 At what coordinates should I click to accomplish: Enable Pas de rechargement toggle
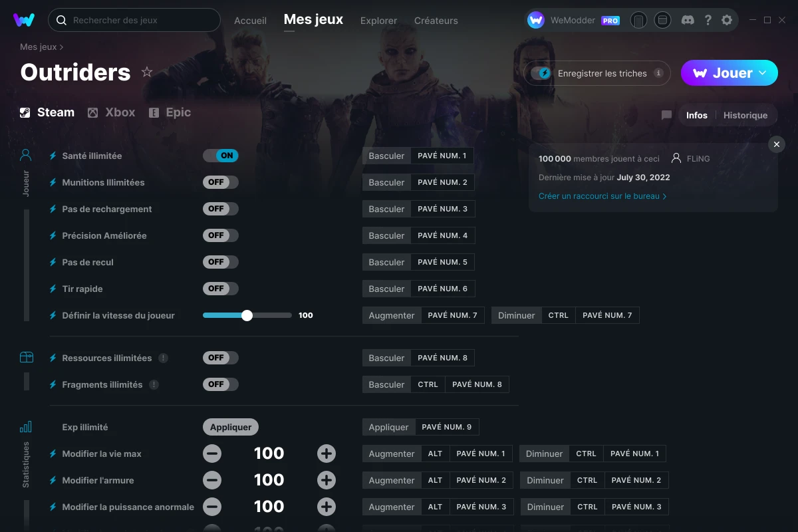221,209
